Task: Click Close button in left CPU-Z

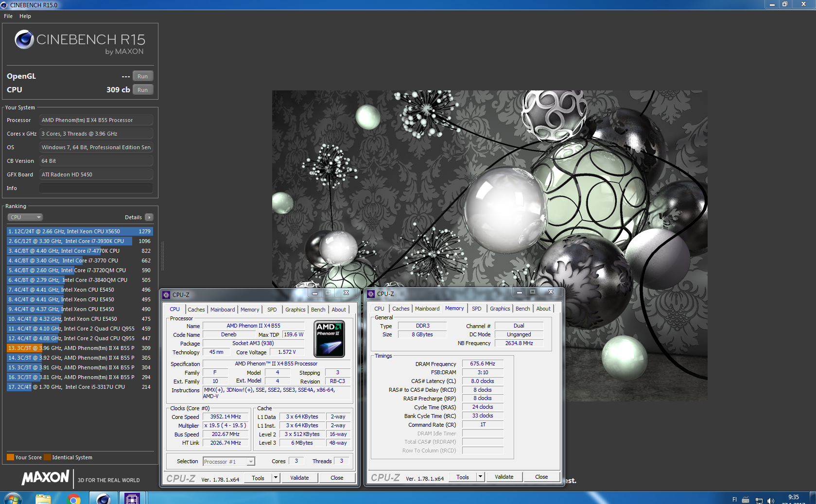Action: tap(337, 478)
